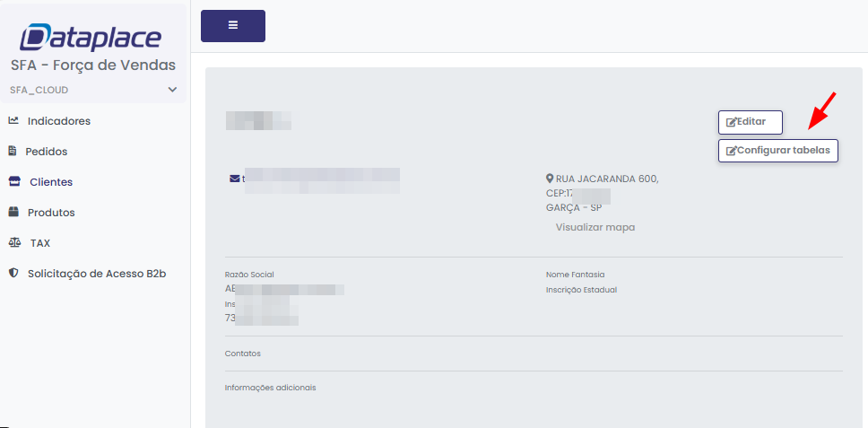Open the Indicadores menu item
868x428 pixels.
[58, 121]
